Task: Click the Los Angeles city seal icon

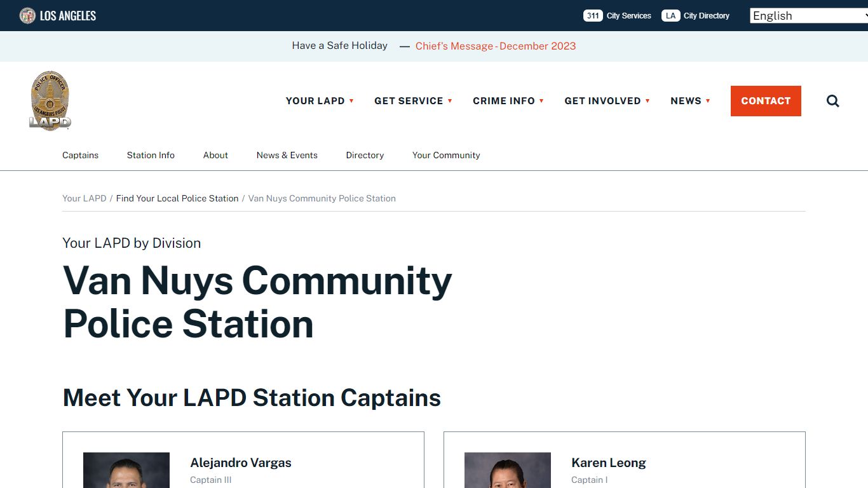Action: click(x=27, y=15)
